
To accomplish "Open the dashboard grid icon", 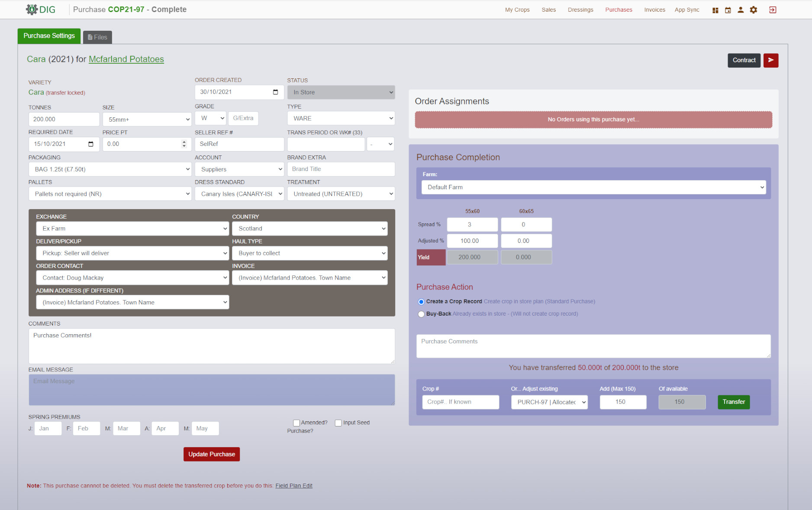I will point(715,10).
